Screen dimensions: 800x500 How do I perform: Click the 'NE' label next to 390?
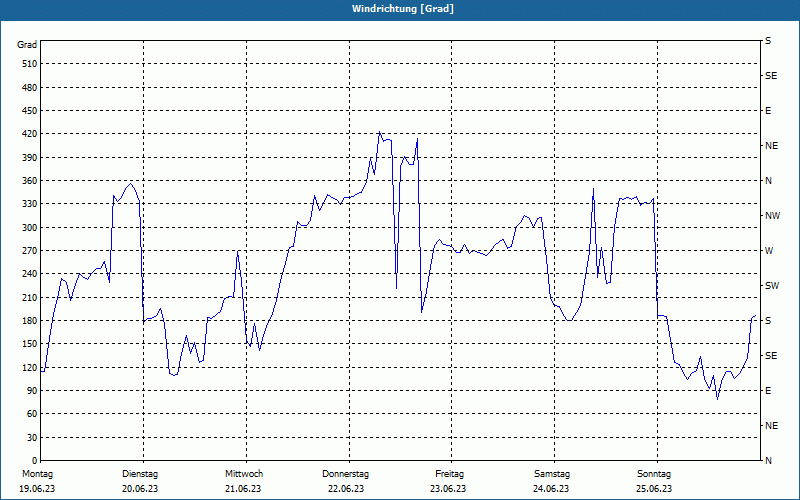point(771,146)
